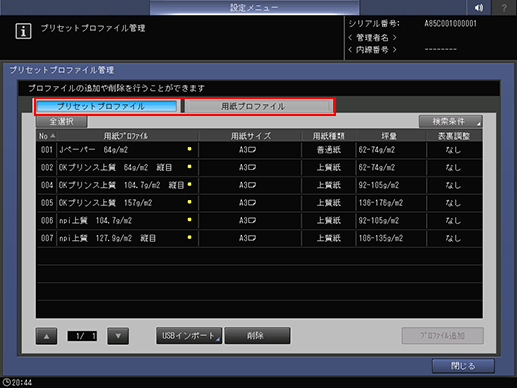Sort by the No column header
The width and height of the screenshot is (517, 388).
[47, 136]
